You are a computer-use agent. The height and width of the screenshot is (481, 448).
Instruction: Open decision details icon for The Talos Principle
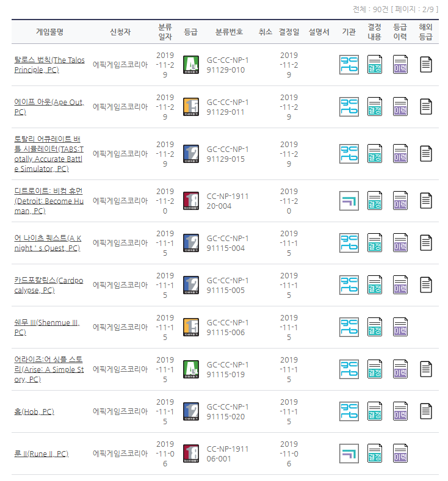[x=374, y=65]
